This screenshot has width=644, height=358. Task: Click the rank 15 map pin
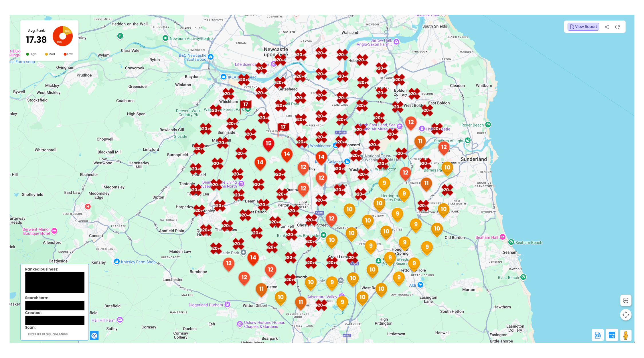(x=268, y=144)
